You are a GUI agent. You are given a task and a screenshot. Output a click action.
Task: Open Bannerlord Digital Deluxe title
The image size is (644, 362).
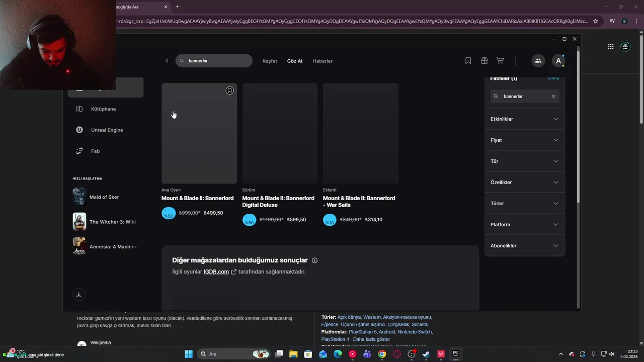[278, 202]
